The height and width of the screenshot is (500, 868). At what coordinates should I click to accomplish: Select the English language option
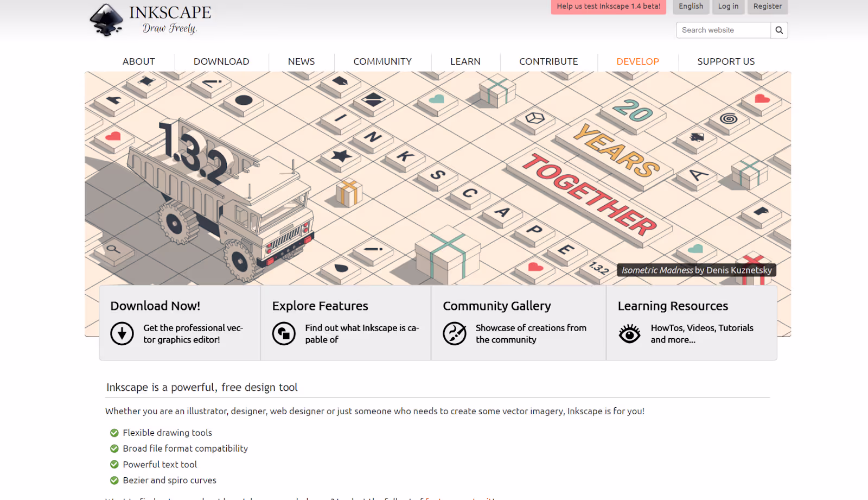pos(690,7)
